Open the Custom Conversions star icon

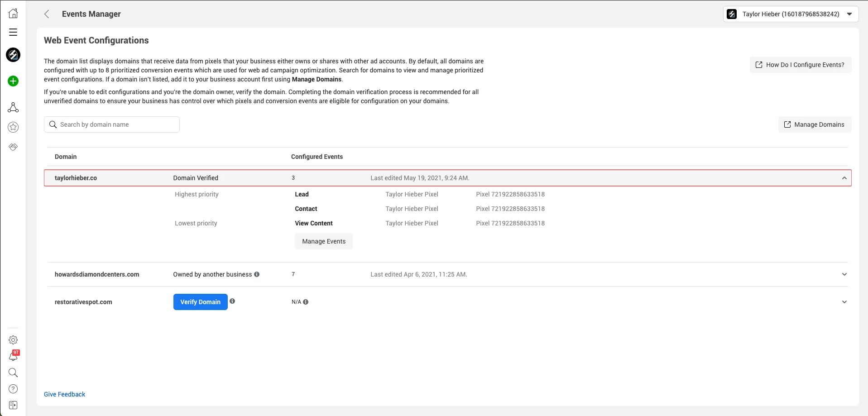point(13,127)
